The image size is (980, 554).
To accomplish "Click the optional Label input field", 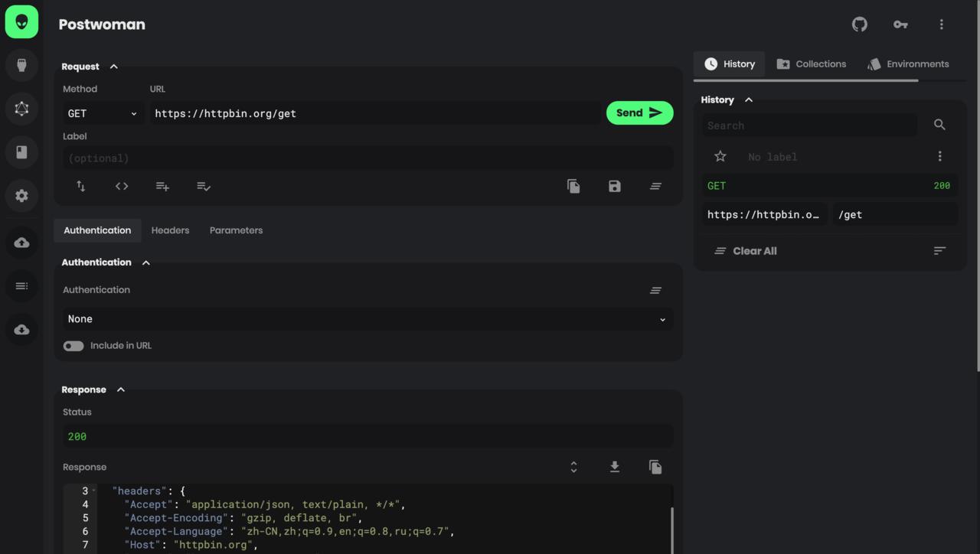I will click(367, 158).
